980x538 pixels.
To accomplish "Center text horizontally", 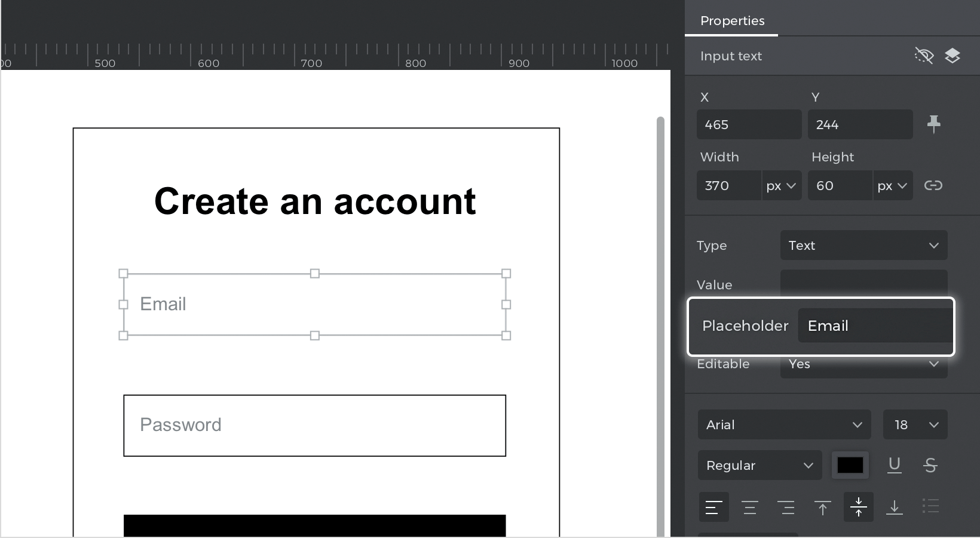I will coord(749,508).
